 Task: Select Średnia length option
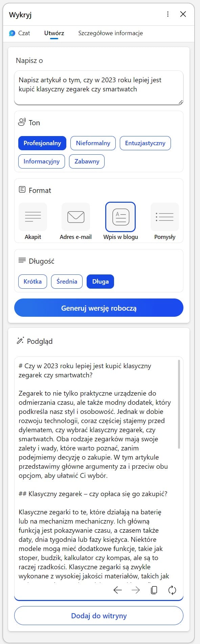67,282
